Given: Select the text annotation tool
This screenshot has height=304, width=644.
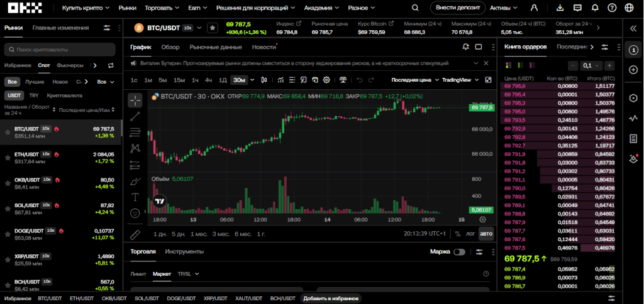Looking at the screenshot, I should [135, 197].
